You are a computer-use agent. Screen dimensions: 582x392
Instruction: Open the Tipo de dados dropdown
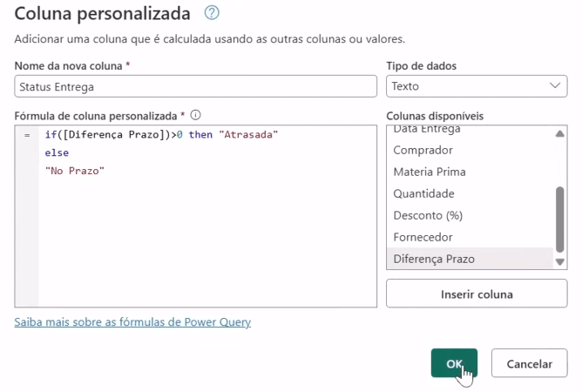(477, 86)
